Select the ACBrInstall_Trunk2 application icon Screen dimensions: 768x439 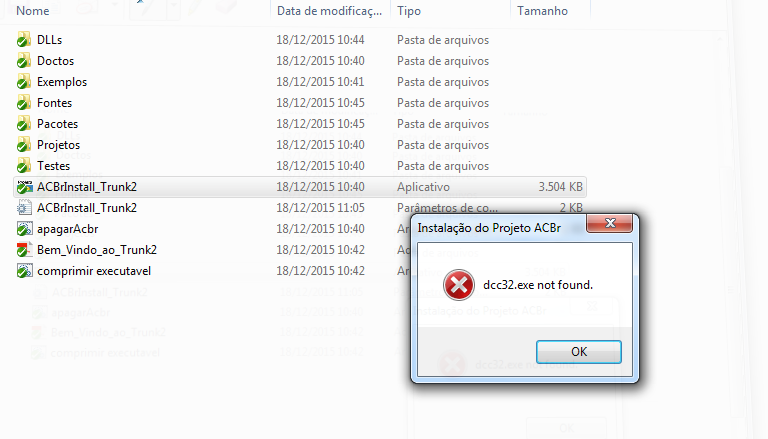24,187
